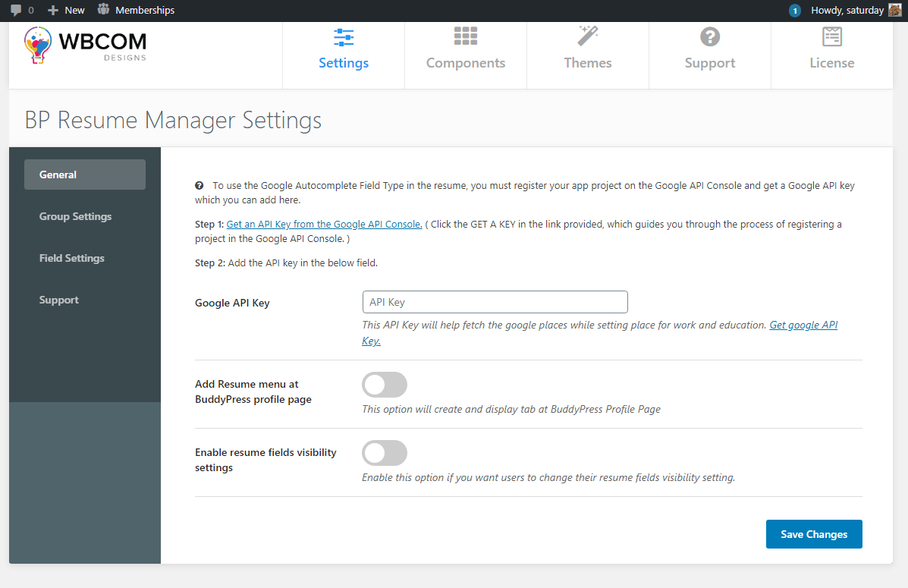This screenshot has height=588, width=908.
Task: Click the Support question mark icon
Action: tap(710, 36)
